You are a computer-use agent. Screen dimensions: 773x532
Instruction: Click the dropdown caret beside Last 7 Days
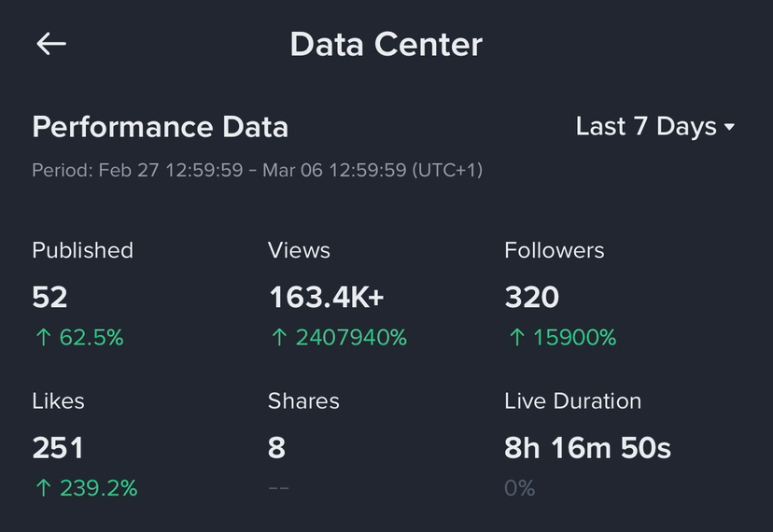pos(729,127)
